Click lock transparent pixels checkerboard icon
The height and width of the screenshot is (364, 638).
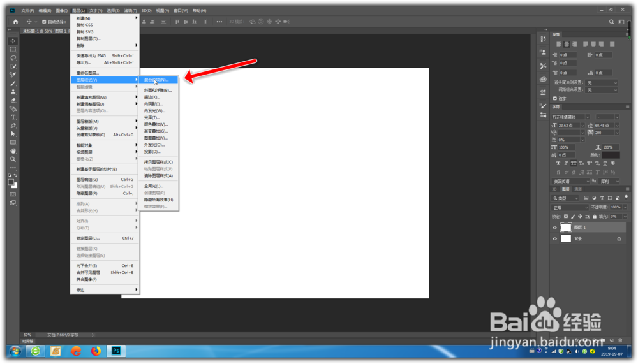click(565, 217)
